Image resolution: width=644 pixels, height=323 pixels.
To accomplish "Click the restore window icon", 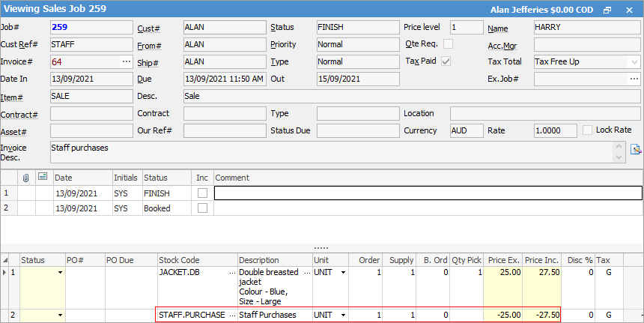I will click(x=607, y=10).
